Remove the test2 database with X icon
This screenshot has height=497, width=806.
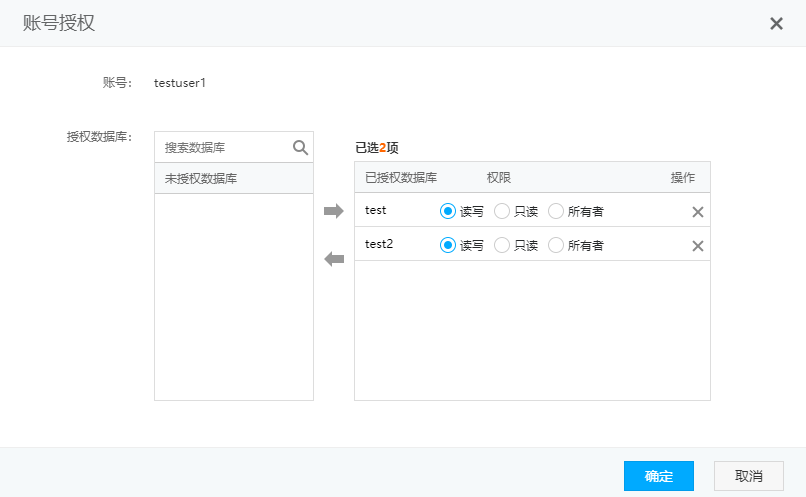click(698, 246)
